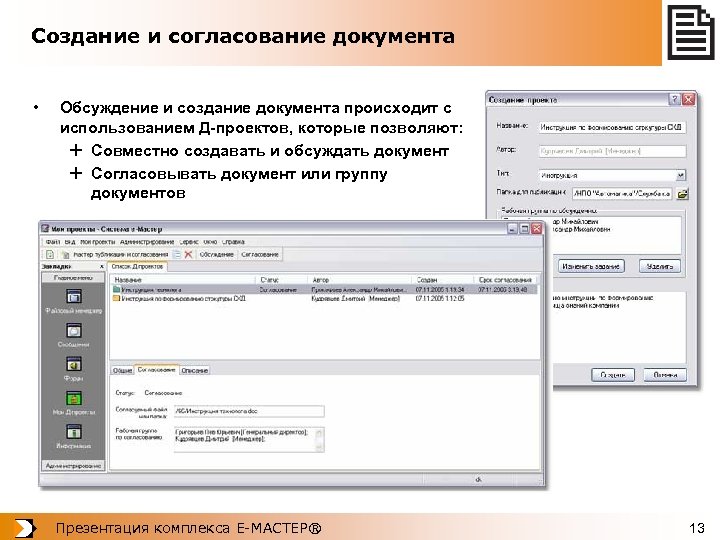The height and width of the screenshot is (540, 720).
Task: Sort by the Срок согласования column header
Action: click(505, 280)
